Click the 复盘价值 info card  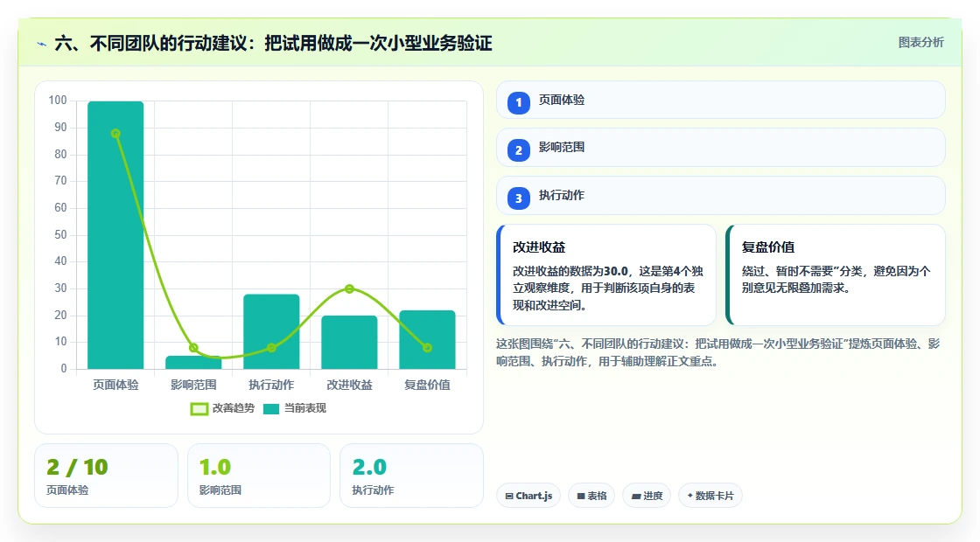pos(835,274)
